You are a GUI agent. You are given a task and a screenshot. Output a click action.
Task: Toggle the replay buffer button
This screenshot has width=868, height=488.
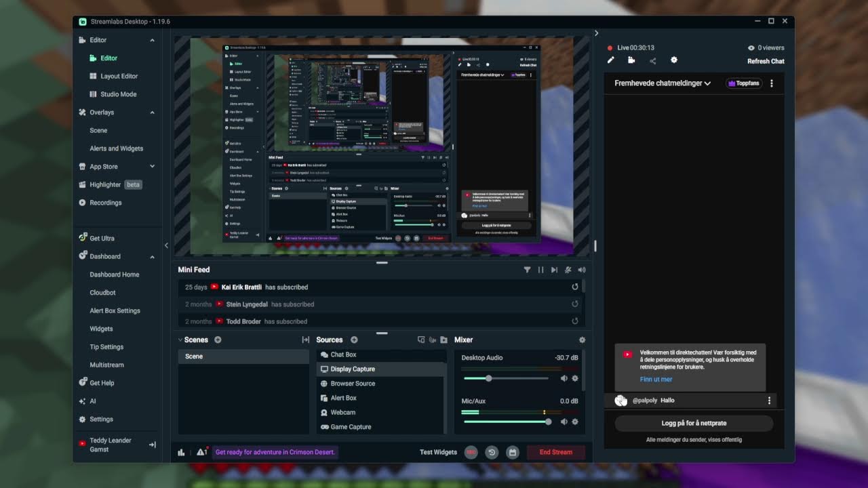492,452
